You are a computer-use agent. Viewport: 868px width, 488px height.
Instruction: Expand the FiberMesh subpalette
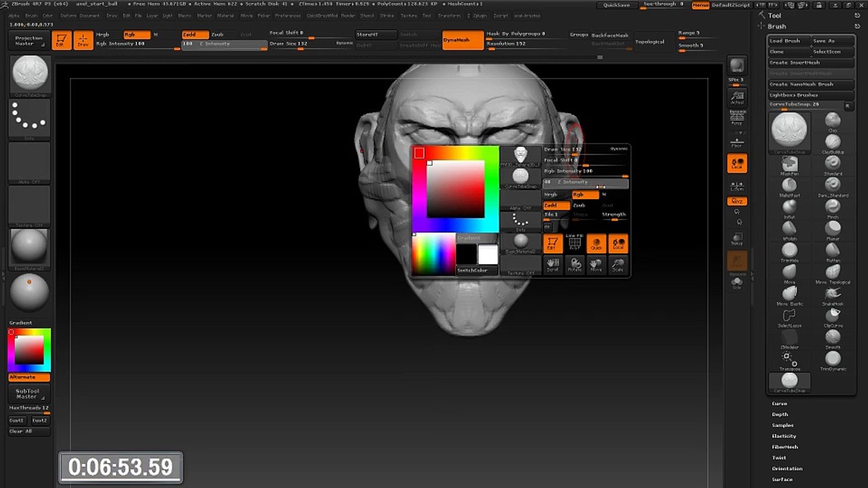click(785, 447)
